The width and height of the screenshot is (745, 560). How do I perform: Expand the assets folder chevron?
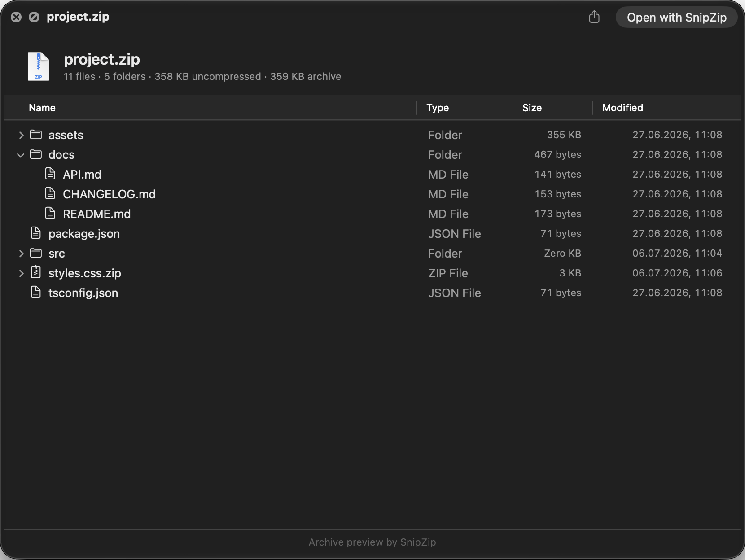pyautogui.click(x=21, y=135)
